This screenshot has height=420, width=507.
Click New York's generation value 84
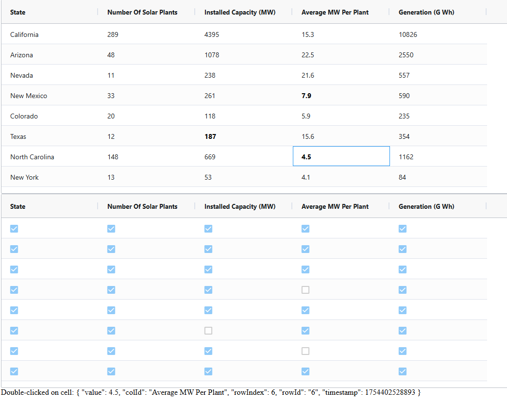(x=403, y=177)
